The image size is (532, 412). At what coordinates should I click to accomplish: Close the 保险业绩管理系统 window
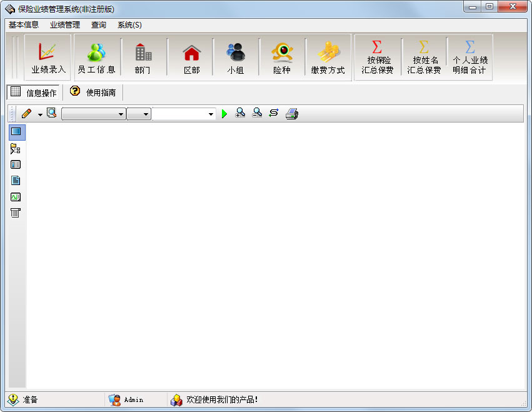click(x=513, y=6)
